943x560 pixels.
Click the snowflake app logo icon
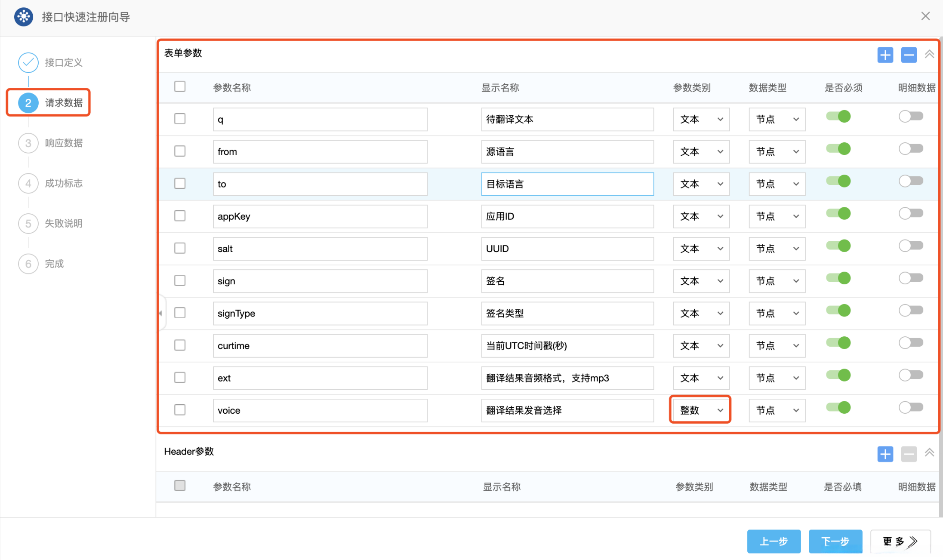click(x=24, y=17)
